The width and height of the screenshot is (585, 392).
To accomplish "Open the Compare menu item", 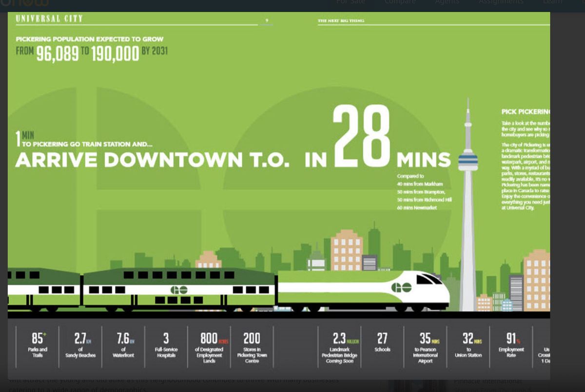I will (400, 2).
